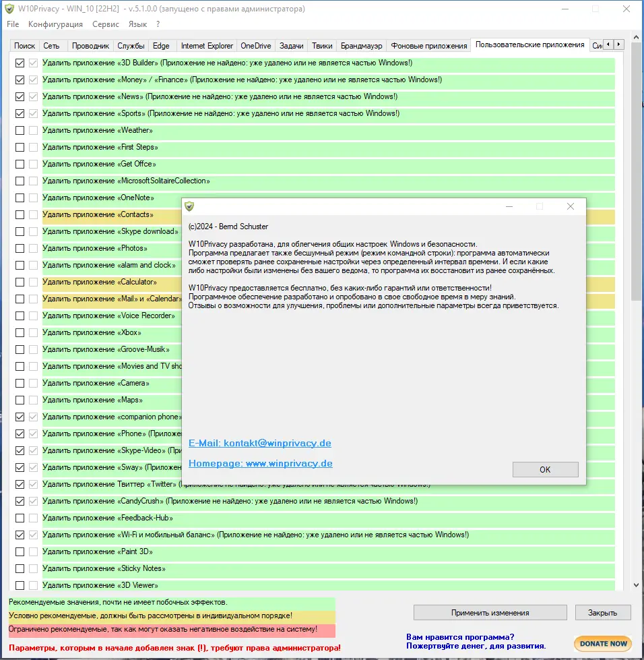
Task: Click green legend «Рекомендуемые значения» text
Action: 118,602
